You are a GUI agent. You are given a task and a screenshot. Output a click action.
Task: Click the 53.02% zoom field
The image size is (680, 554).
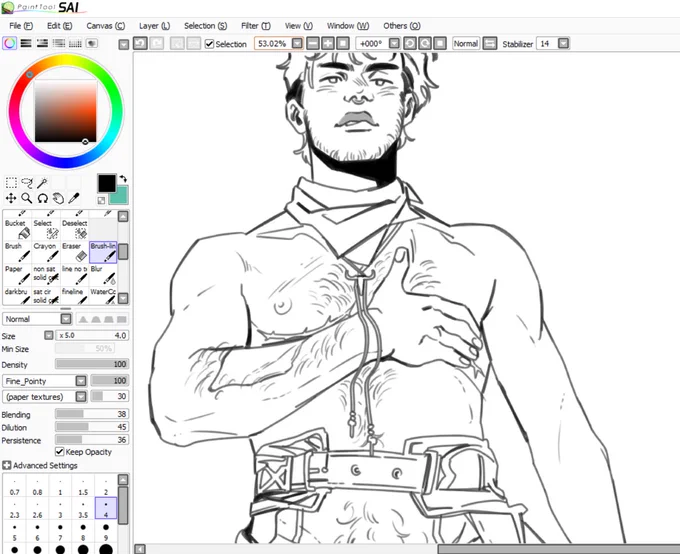pos(272,43)
